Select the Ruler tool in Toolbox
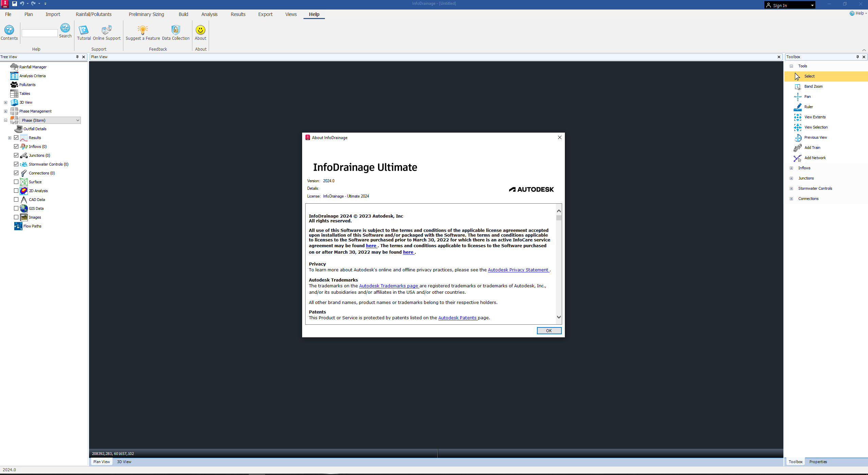The image size is (868, 475). pyautogui.click(x=809, y=107)
